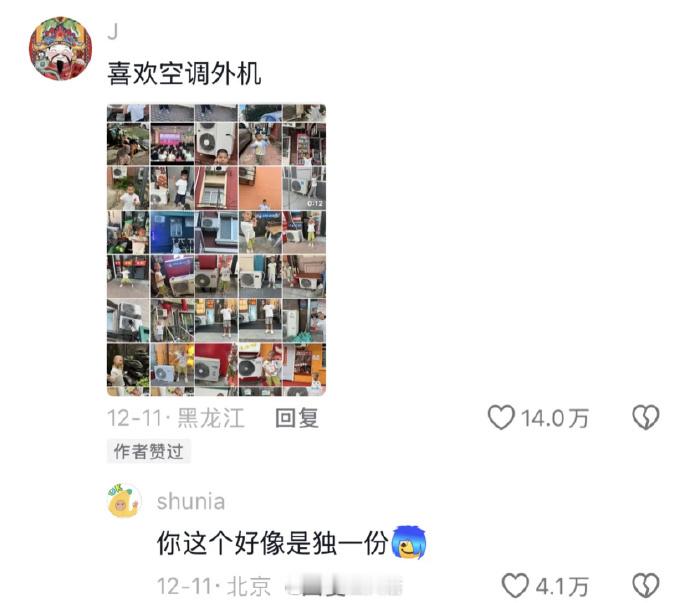
Task: Open the attached photo collage image
Action: pyautogui.click(x=217, y=250)
